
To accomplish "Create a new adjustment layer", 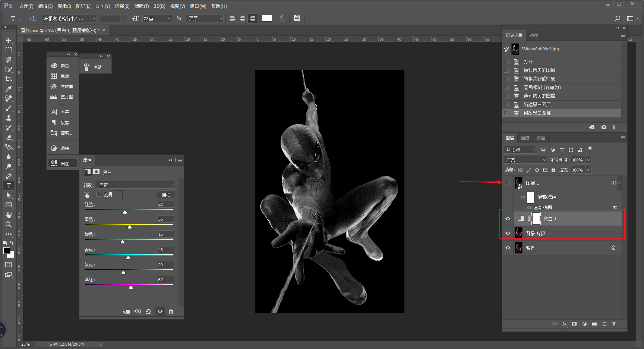I will pyautogui.click(x=584, y=324).
